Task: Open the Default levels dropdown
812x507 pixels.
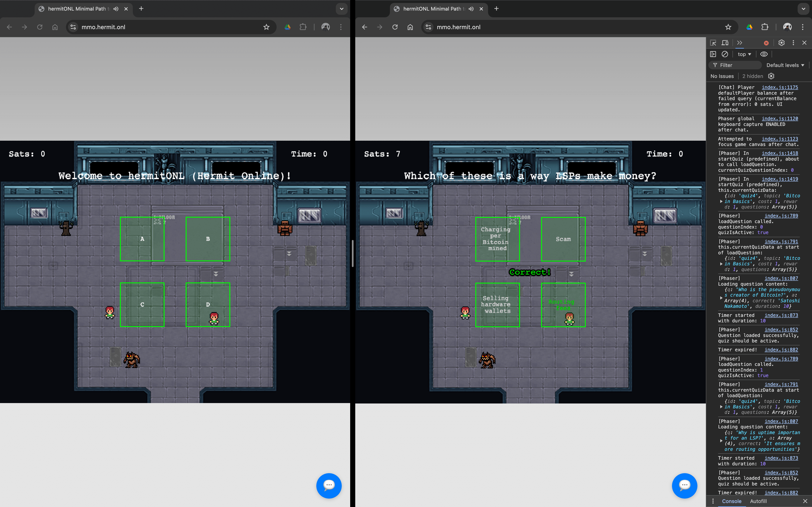Action: pyautogui.click(x=786, y=65)
